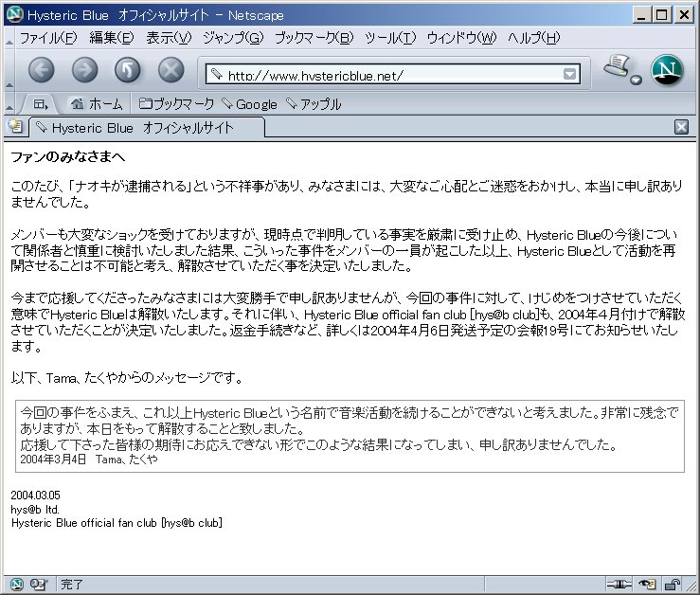The width and height of the screenshot is (700, 595).
Task: Focus the address bar with hystericblue.net URL
Action: (x=393, y=75)
